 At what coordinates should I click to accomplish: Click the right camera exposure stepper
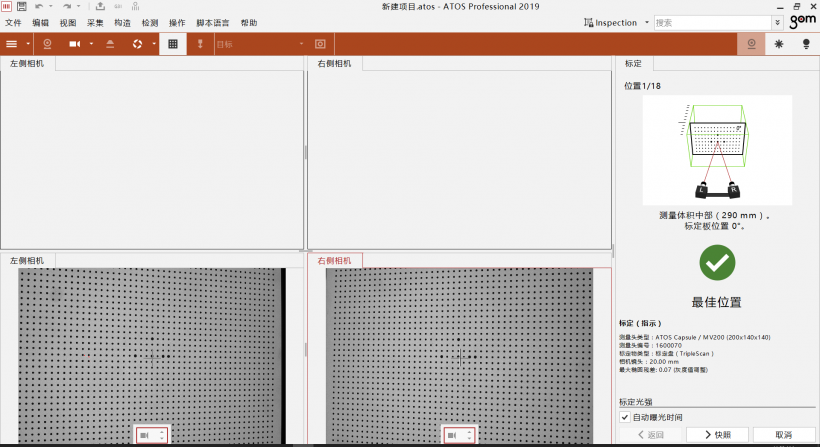tap(470, 435)
